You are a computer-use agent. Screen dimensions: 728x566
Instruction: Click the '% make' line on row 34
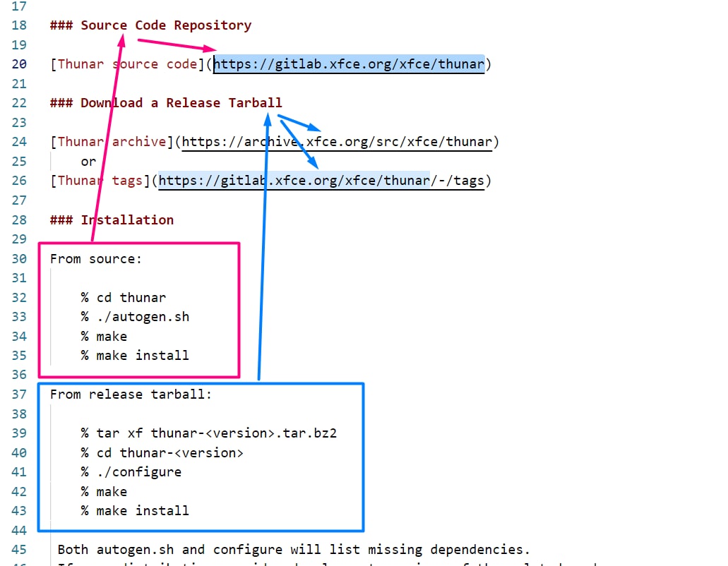(x=104, y=337)
